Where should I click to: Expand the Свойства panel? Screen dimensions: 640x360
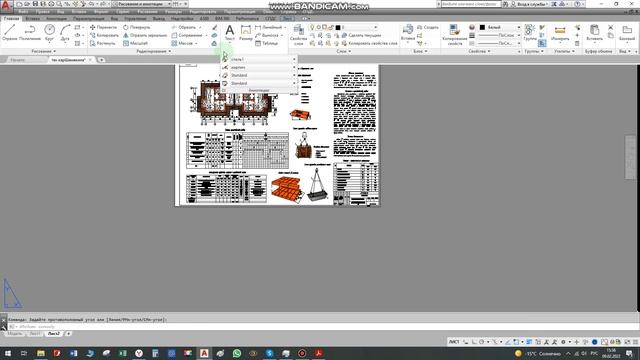tap(479, 51)
